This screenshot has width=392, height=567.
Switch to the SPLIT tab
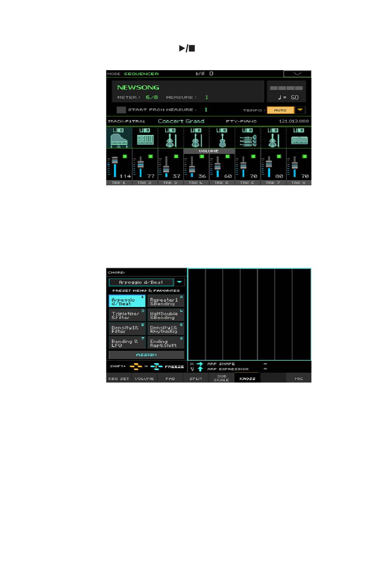click(x=196, y=378)
